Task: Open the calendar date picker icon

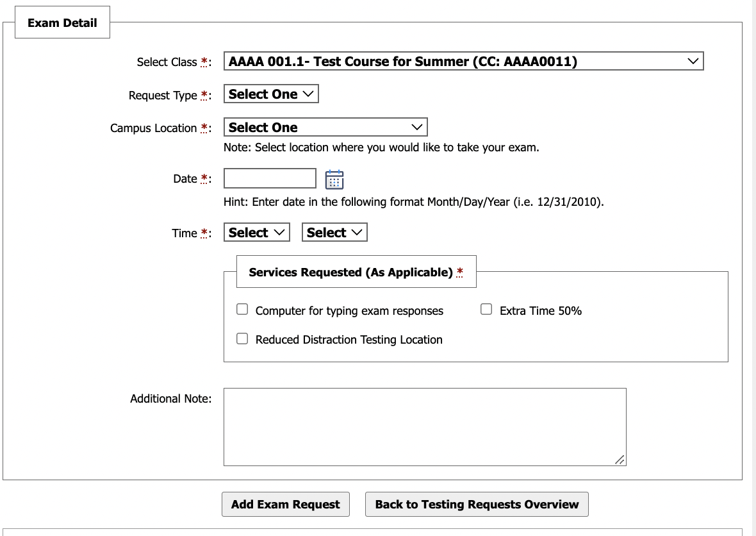Action: [334, 179]
